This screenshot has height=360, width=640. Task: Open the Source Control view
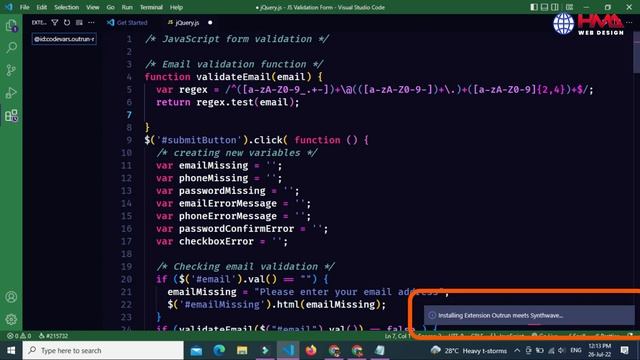click(x=11, y=70)
